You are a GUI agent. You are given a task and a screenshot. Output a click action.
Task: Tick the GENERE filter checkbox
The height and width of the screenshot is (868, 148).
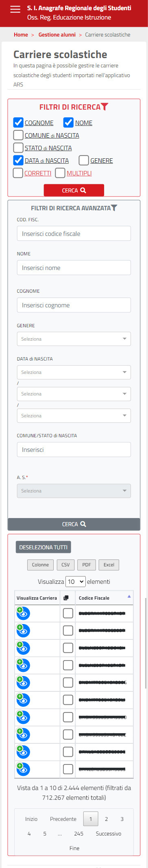pyautogui.click(x=84, y=160)
